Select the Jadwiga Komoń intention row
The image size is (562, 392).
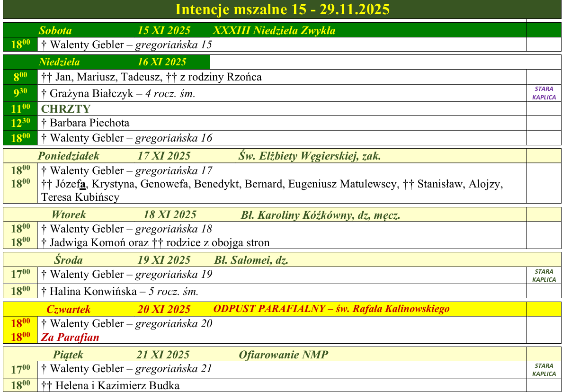(155, 243)
